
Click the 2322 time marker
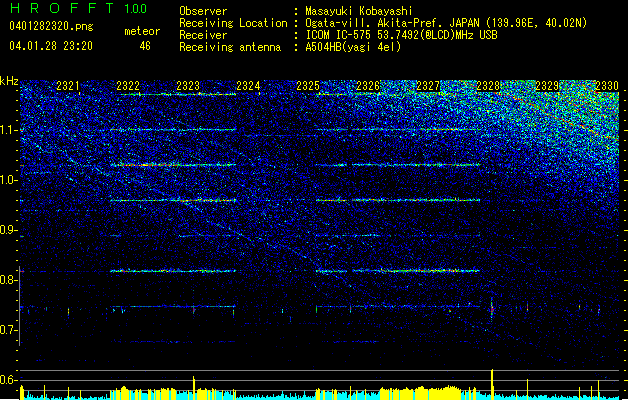click(128, 86)
